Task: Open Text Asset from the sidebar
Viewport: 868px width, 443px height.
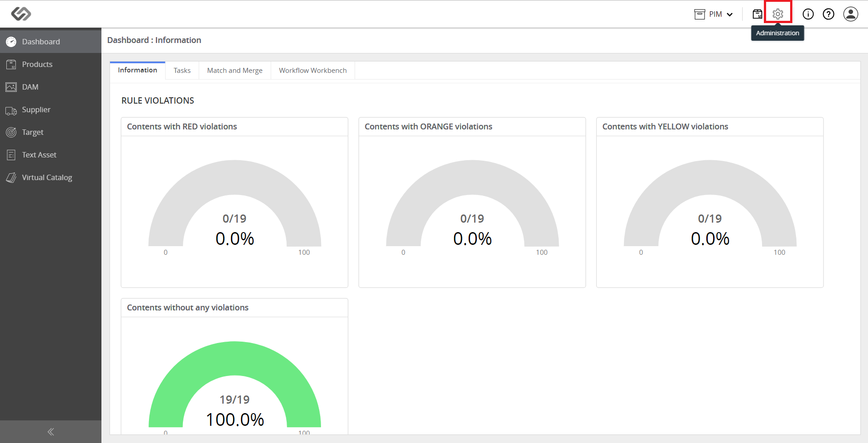Action: coord(51,155)
